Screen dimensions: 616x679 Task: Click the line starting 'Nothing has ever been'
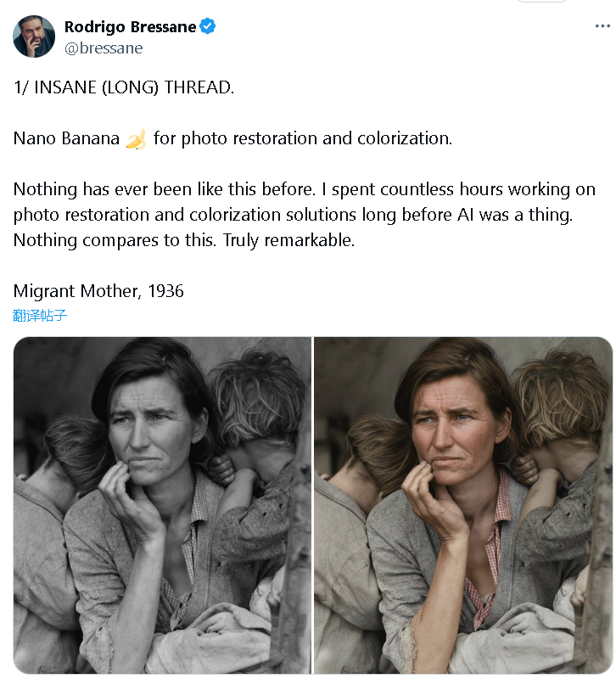pyautogui.click(x=305, y=189)
